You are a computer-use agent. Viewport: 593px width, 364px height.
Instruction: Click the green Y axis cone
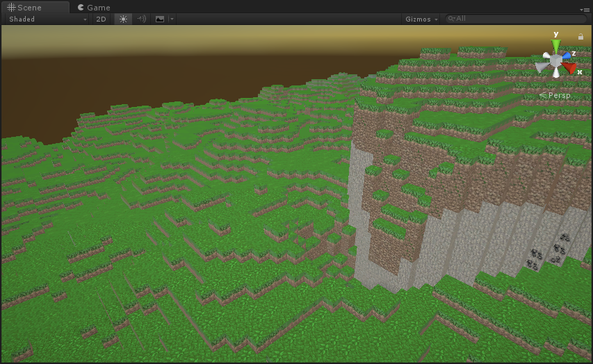[555, 46]
